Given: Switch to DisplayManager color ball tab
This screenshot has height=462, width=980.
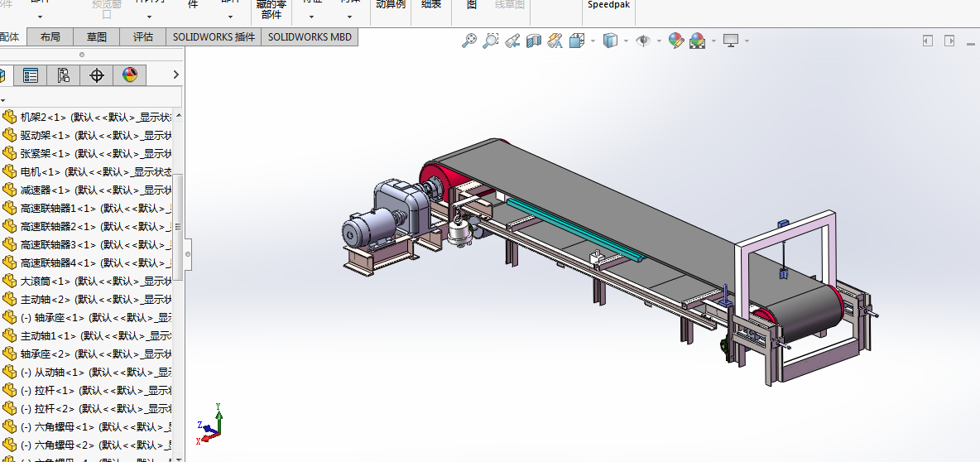Looking at the screenshot, I should pyautogui.click(x=129, y=75).
